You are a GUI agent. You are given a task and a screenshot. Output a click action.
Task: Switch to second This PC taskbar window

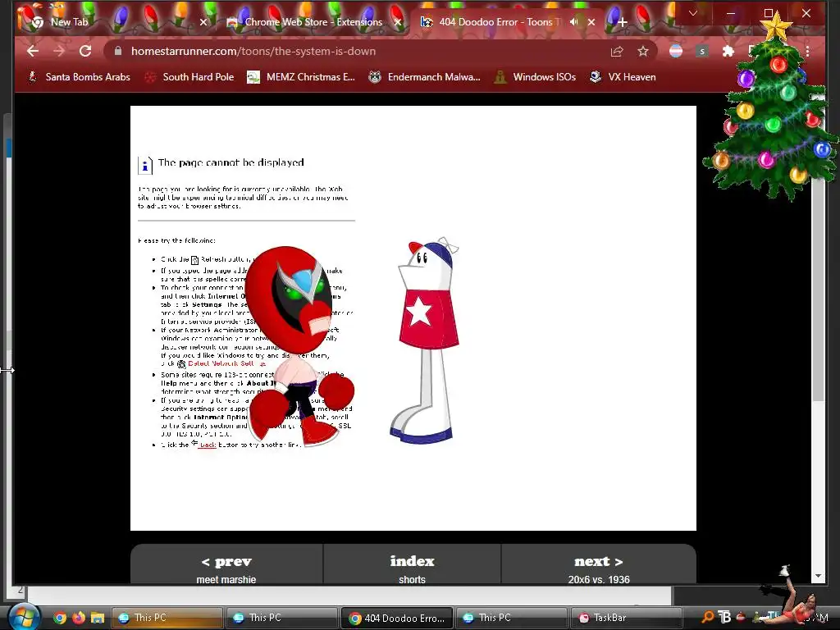(x=282, y=618)
